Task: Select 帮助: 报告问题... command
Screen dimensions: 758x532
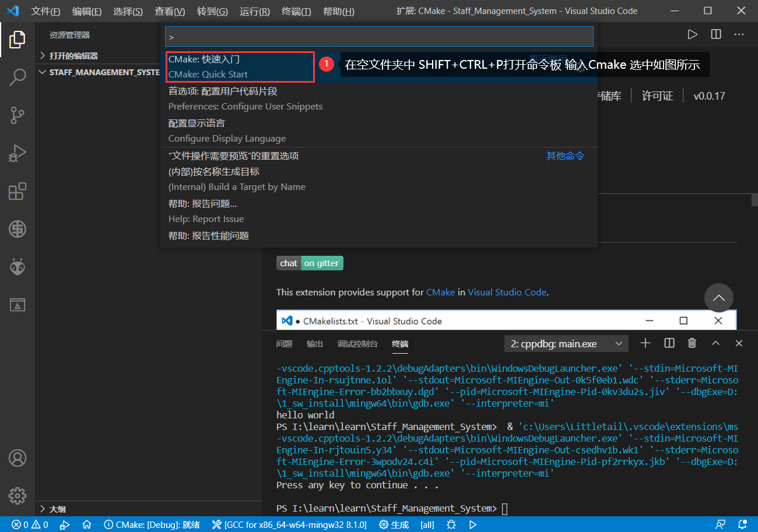Action: coord(379,211)
